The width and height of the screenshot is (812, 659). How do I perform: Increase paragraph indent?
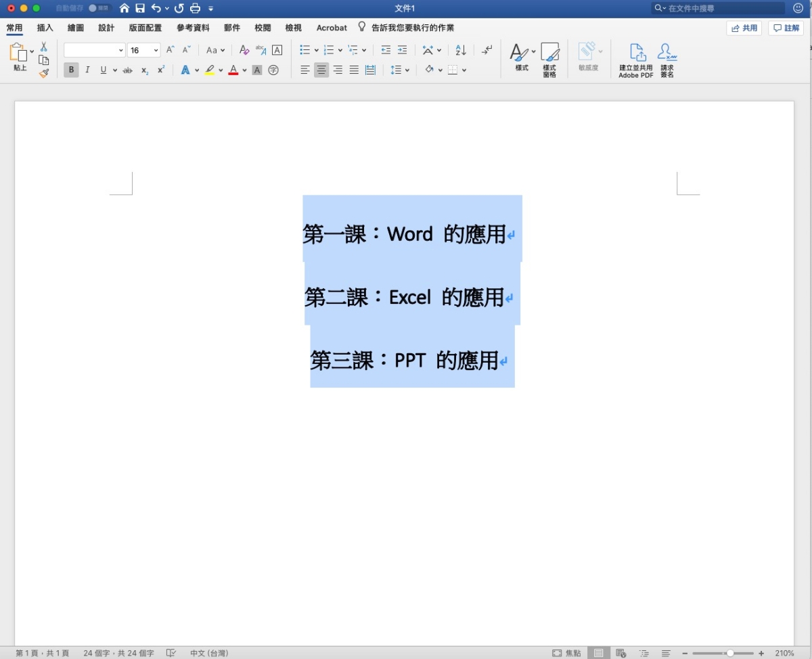pyautogui.click(x=402, y=50)
